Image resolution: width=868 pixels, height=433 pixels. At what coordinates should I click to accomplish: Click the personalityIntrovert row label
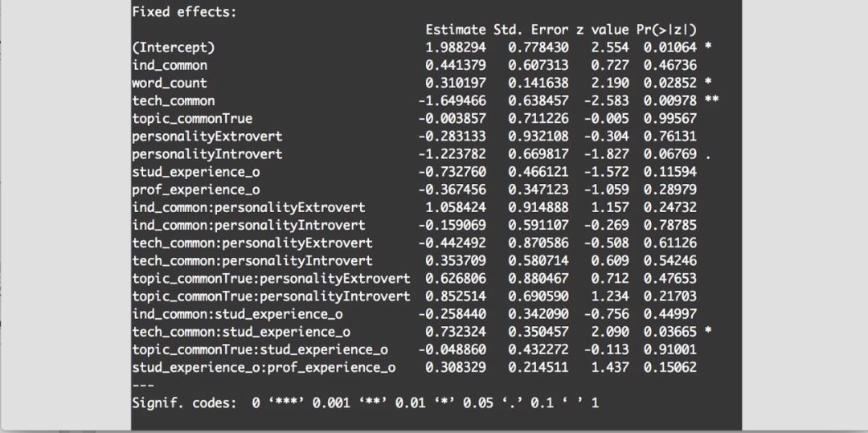(x=207, y=154)
